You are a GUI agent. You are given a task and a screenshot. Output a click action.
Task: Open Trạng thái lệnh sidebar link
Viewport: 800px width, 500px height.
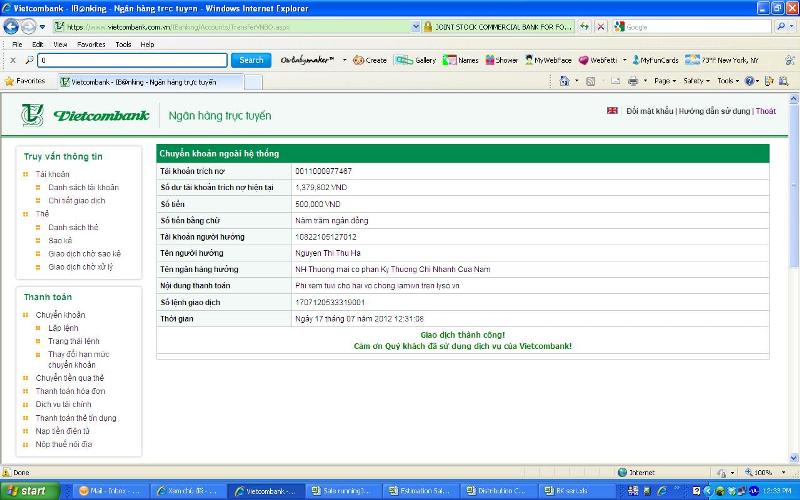tap(74, 341)
